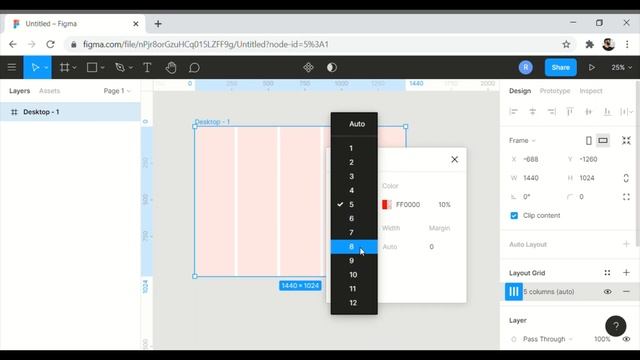Click the Share button
The image size is (640, 360).
point(560,67)
